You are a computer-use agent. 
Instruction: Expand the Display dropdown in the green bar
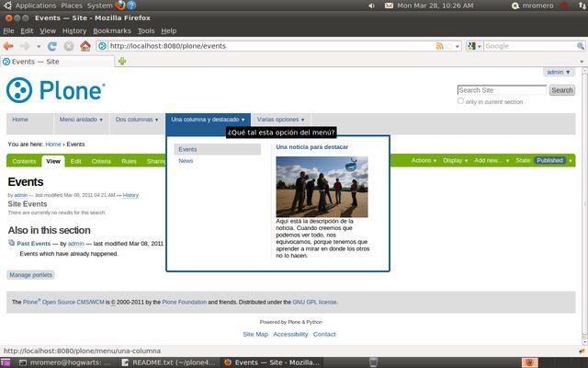click(455, 160)
